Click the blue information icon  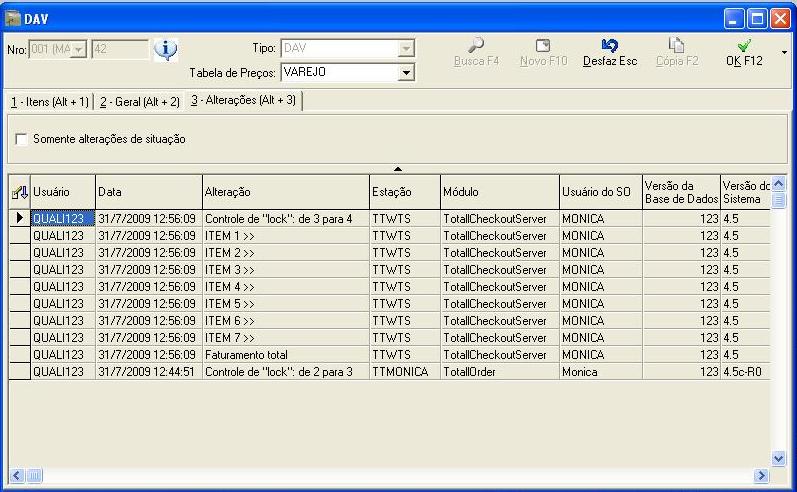pyautogui.click(x=165, y=50)
